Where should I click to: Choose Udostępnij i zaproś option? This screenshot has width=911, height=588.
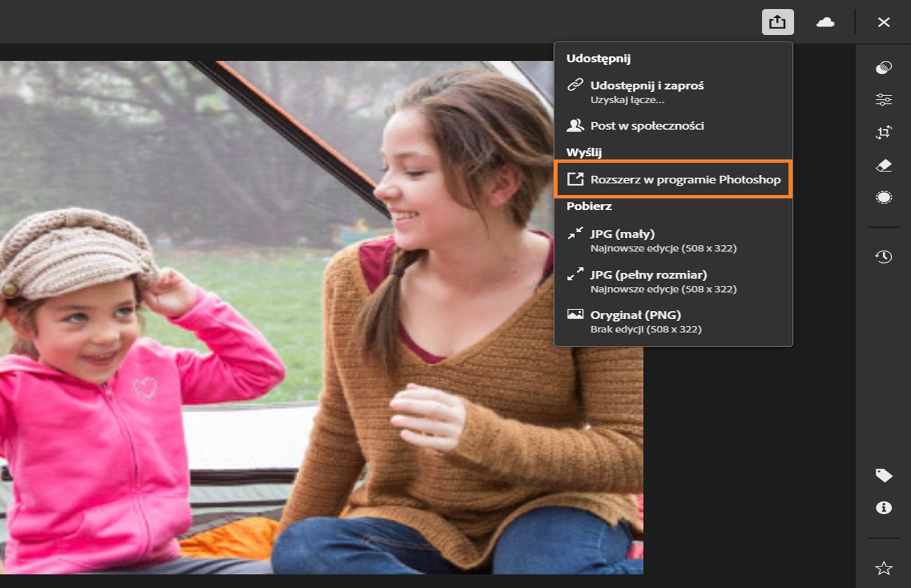coord(646,85)
